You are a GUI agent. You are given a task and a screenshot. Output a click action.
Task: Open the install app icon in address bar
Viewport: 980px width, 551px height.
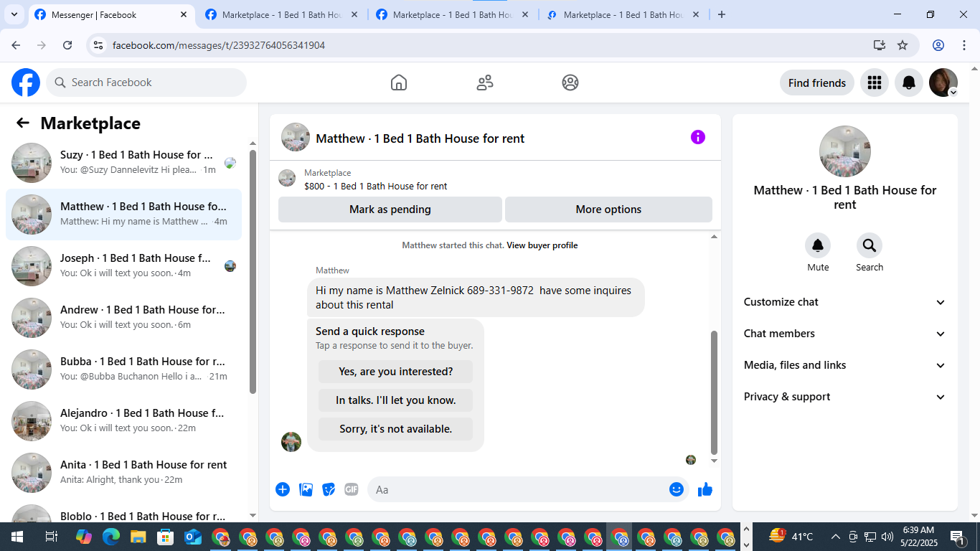(880, 45)
